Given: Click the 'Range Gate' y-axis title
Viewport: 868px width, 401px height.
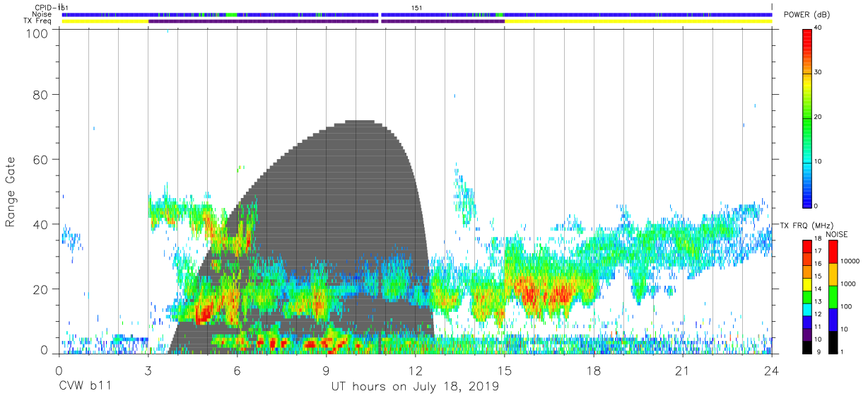Looking at the screenshot, I should 11,193.
